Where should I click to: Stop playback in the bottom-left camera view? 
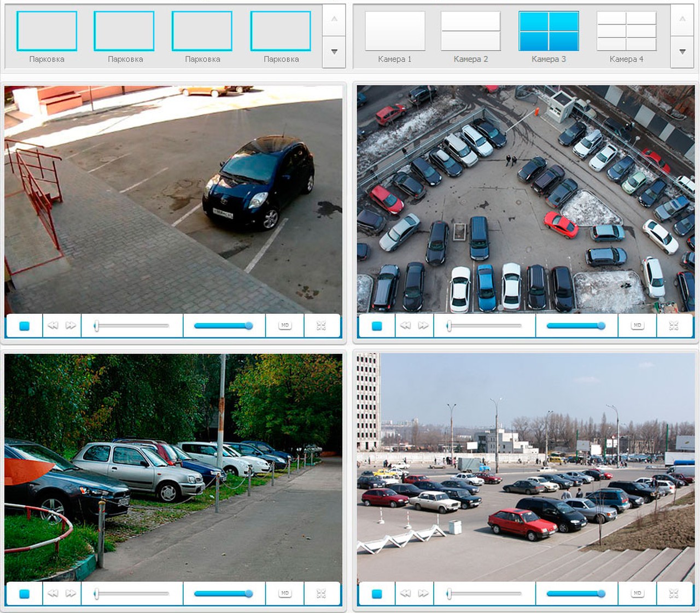click(24, 594)
